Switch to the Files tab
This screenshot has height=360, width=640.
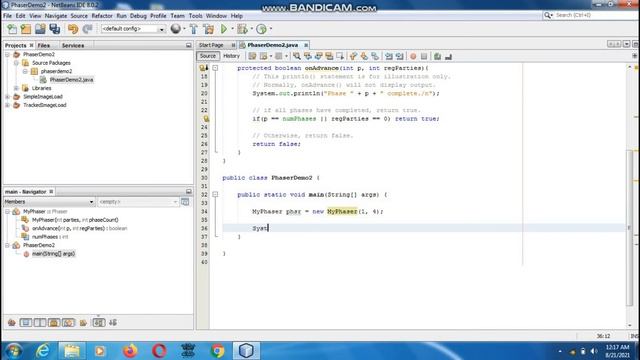point(44,45)
